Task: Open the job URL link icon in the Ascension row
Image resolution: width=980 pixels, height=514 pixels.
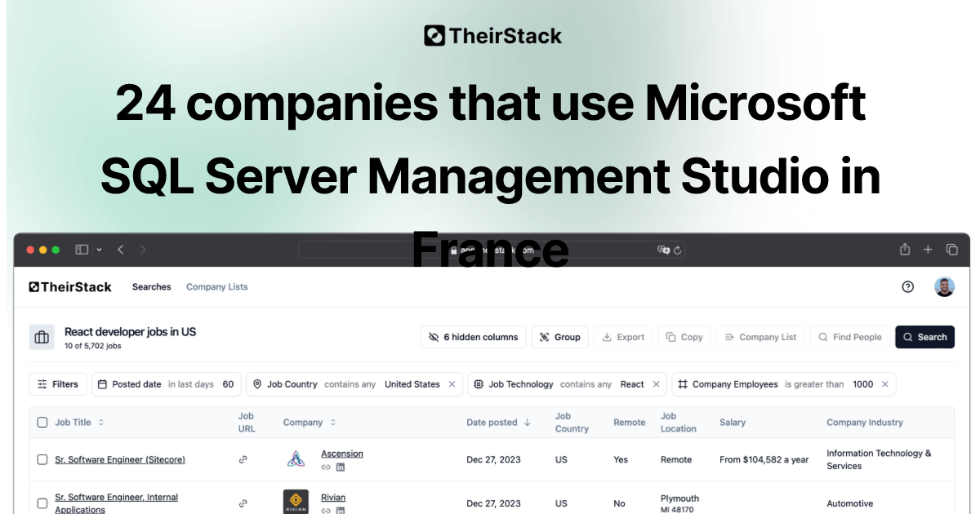Action: pos(243,459)
